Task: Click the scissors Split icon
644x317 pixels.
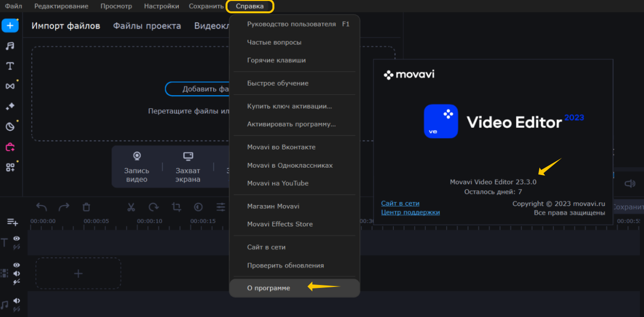Action: tap(131, 207)
